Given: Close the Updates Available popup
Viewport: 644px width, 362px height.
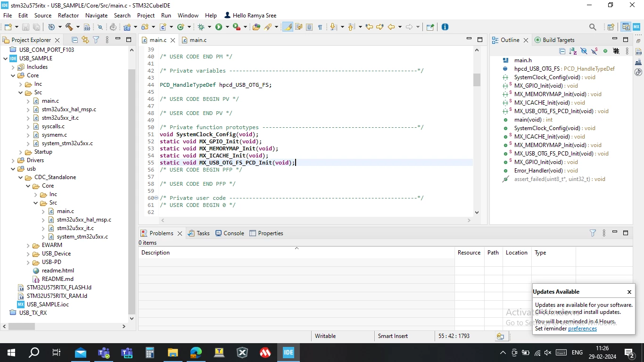Looking at the screenshot, I should tap(629, 292).
